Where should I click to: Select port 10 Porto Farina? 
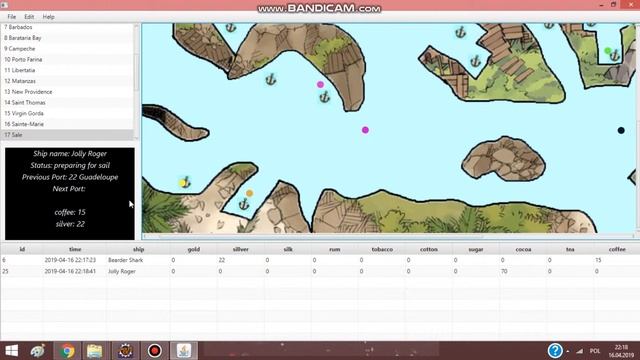(67, 59)
